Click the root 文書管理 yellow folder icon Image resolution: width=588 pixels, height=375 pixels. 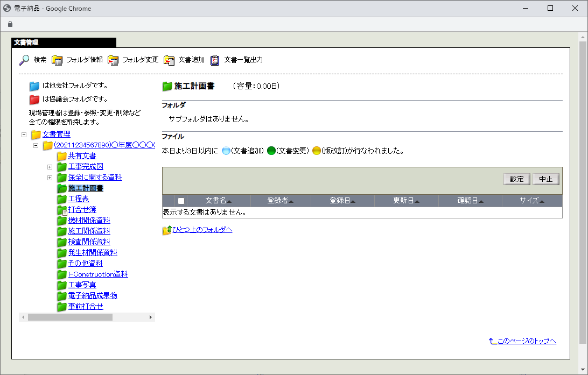click(x=36, y=134)
